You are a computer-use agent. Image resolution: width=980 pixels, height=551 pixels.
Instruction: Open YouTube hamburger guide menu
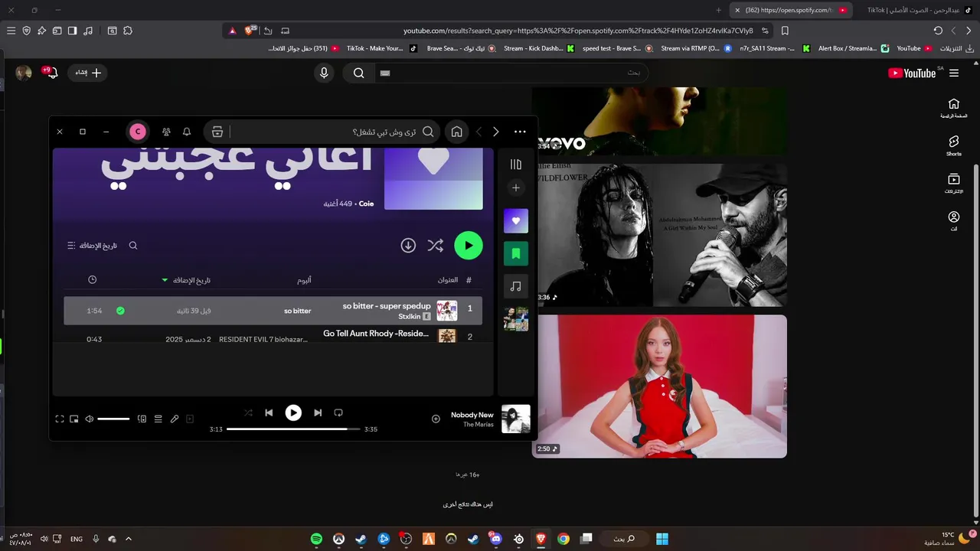click(954, 73)
